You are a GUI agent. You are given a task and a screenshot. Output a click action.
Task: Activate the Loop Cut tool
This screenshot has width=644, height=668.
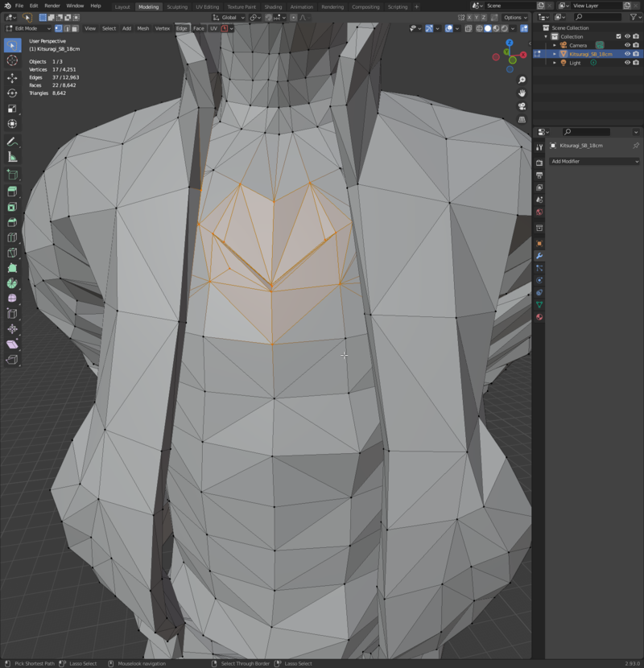tap(12, 237)
